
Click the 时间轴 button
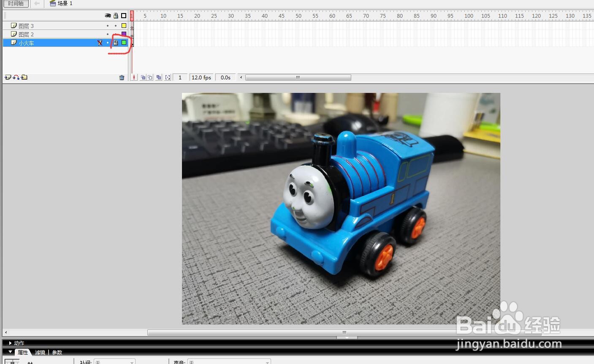click(16, 3)
